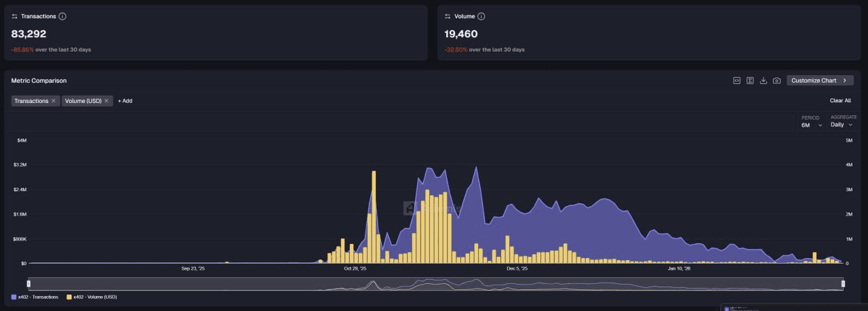868x311 pixels.
Task: Open the Aggregate Daily dropdown
Action: 842,125
